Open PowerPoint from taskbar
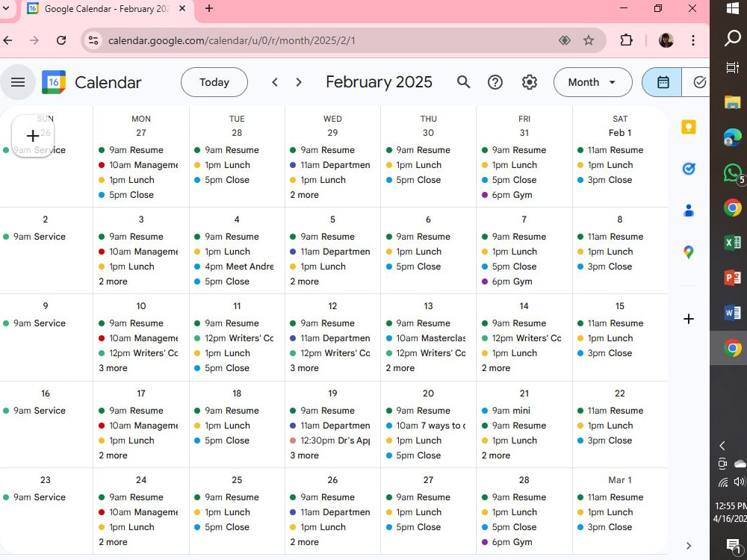The height and width of the screenshot is (560, 747). (732, 278)
